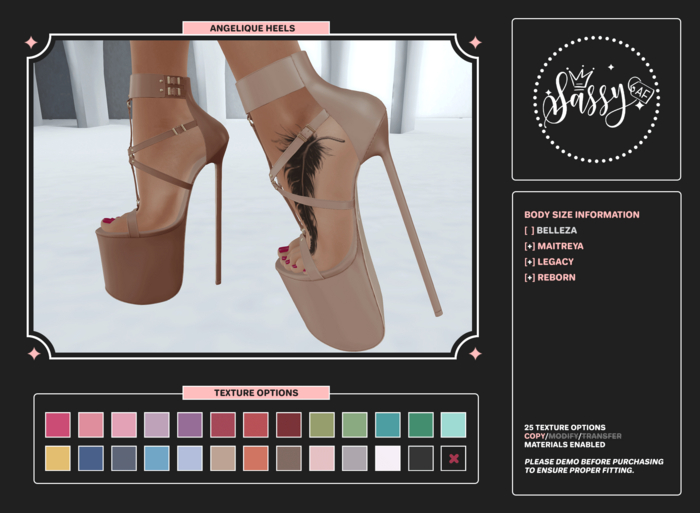Select the black texture swatch

tap(421, 458)
